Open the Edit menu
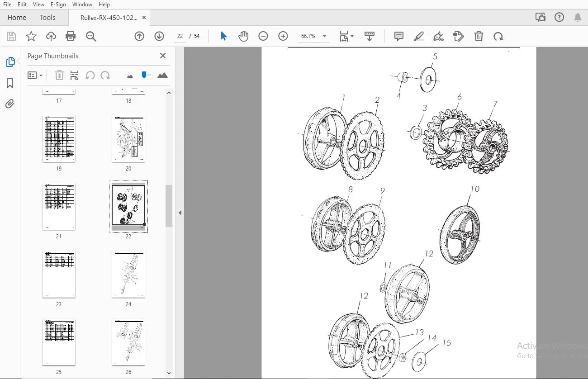The width and height of the screenshot is (588, 379). tap(22, 5)
